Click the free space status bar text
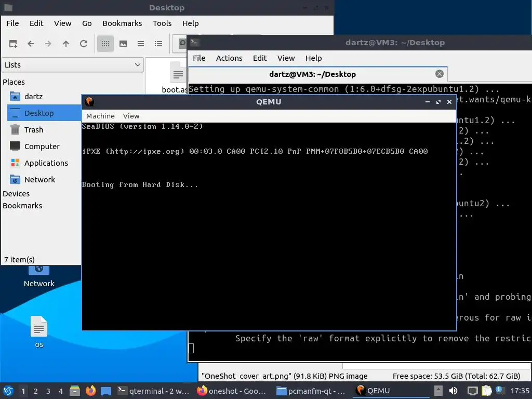Viewport: 532px width, 399px height. (456, 376)
